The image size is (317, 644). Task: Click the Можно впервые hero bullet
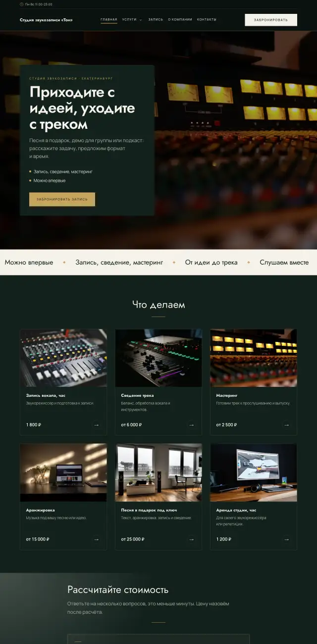[50, 180]
